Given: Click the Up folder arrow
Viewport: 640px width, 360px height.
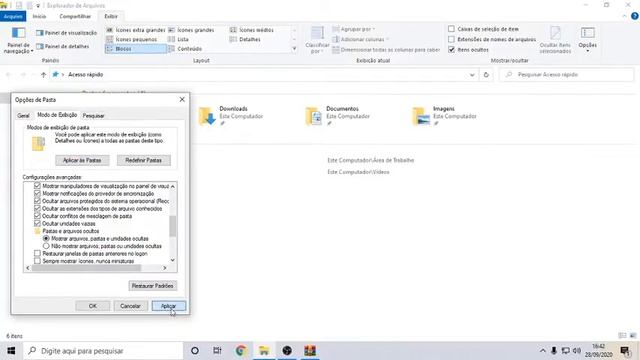Looking at the screenshot, I should pyautogui.click(x=43, y=75).
